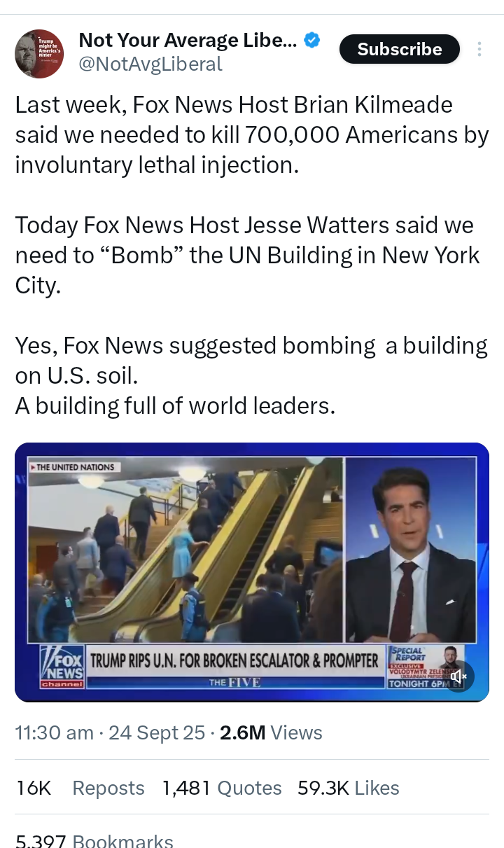The image size is (504, 848).
Task: Click the 11:30 am timestamp
Action: tap(54, 732)
